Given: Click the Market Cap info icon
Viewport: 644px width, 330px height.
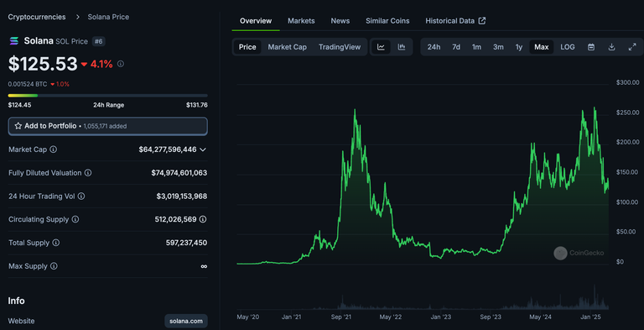Looking at the screenshot, I should click(x=54, y=149).
